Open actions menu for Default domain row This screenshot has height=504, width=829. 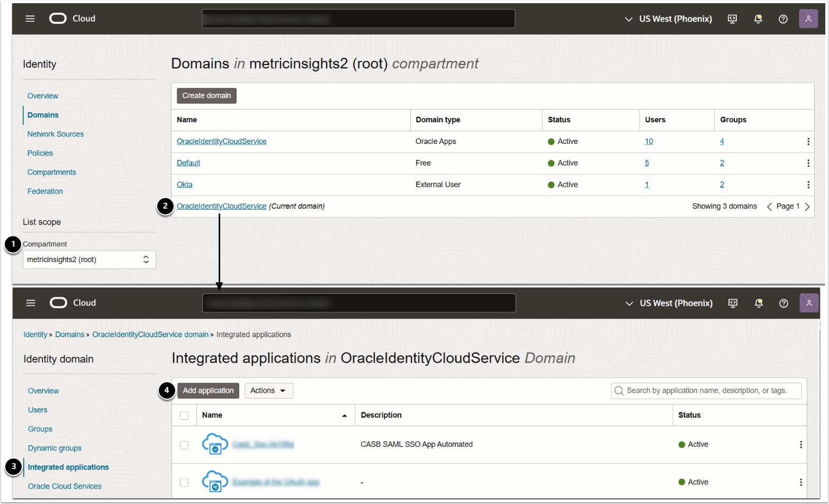click(x=808, y=163)
